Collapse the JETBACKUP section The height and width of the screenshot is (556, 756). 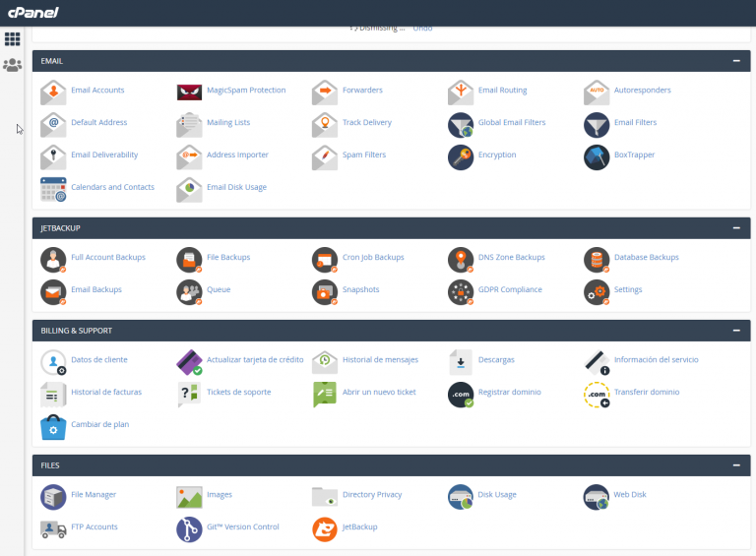pos(736,228)
